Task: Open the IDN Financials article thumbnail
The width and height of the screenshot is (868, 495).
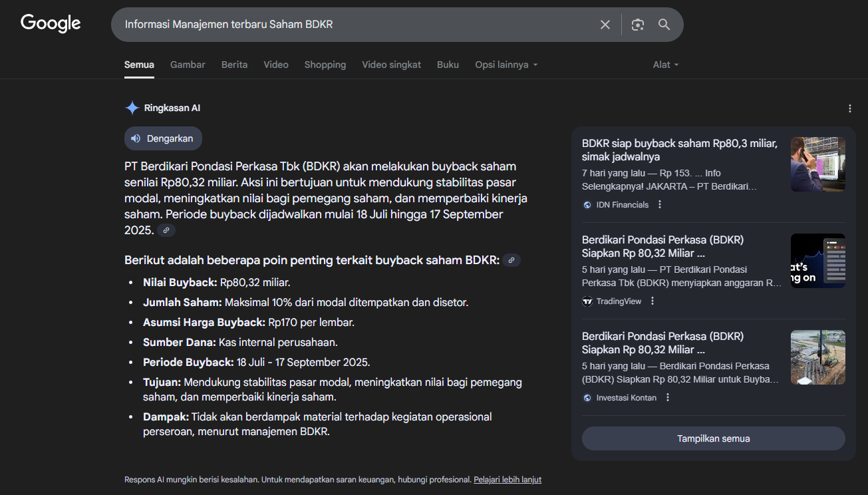Action: click(x=818, y=164)
